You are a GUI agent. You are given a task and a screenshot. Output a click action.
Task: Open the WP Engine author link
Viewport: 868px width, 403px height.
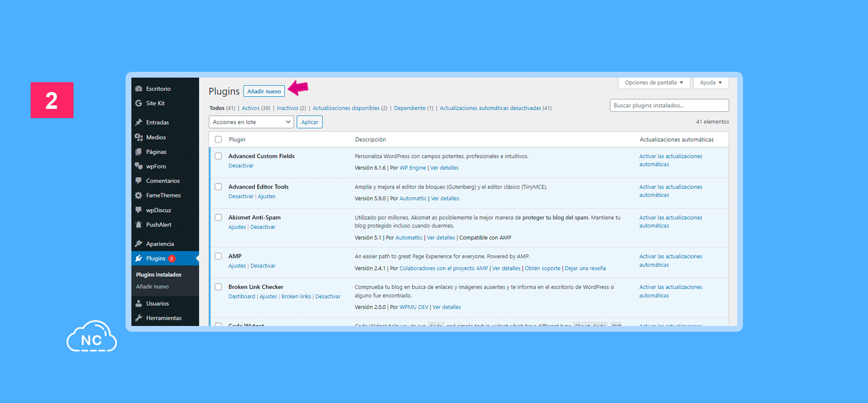[x=413, y=168]
